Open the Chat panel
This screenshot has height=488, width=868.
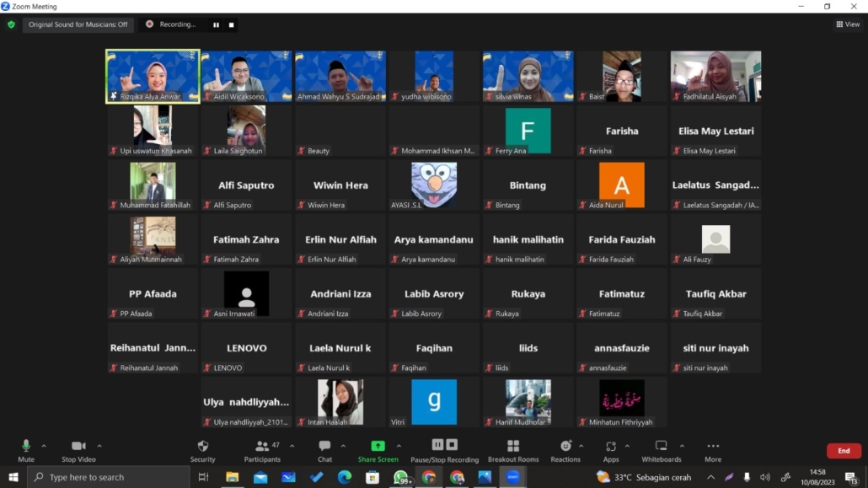click(324, 450)
